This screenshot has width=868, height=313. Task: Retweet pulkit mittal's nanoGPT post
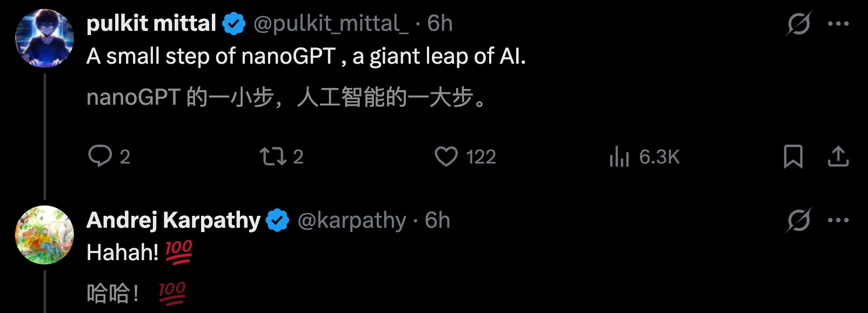tap(273, 156)
